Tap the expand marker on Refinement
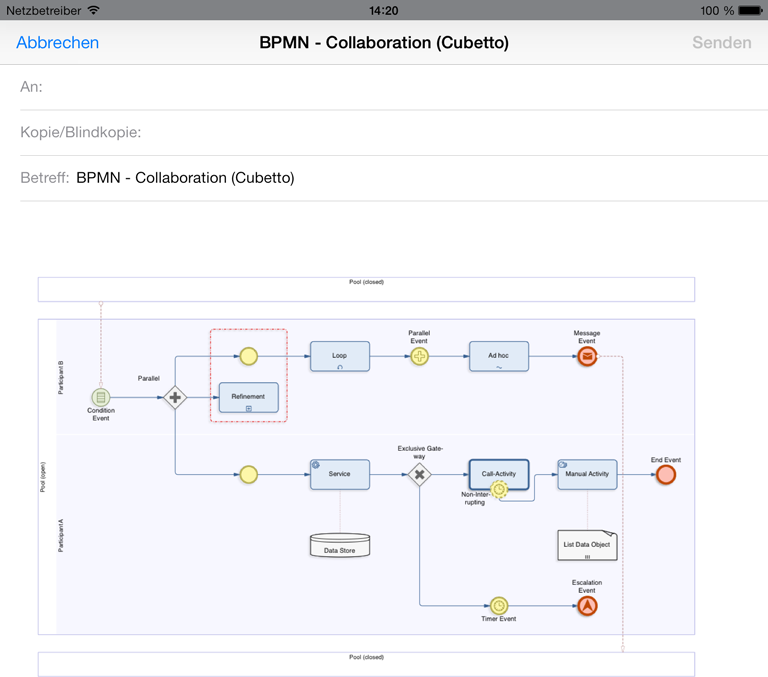Screen dimensions: 768x677 (x=249, y=409)
